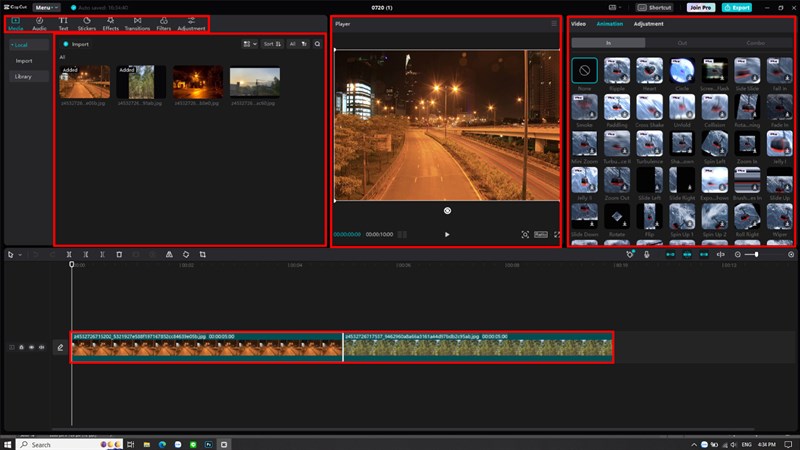Open the Transitions tab
The image size is (800, 450).
(x=137, y=23)
